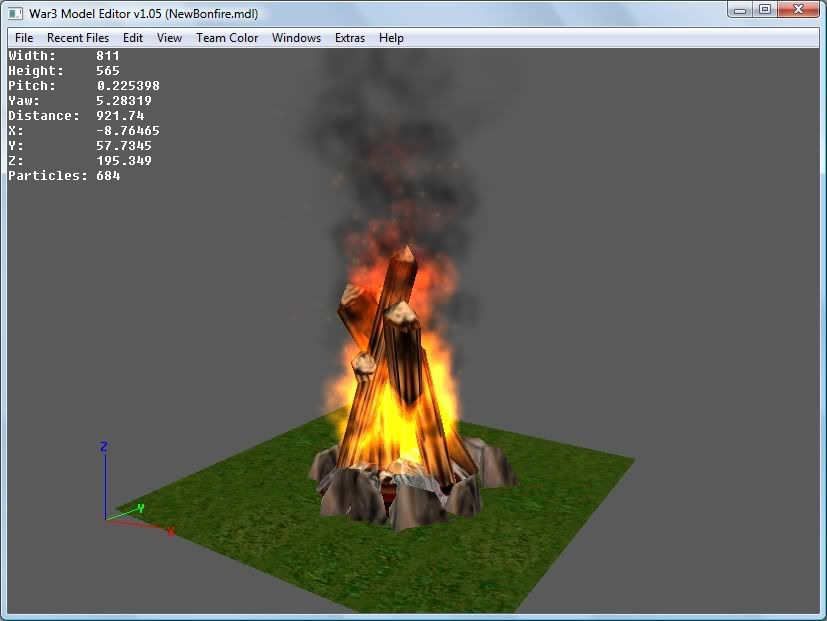Screen dimensions: 827x621
Task: Open the Windows menu
Action: pos(296,38)
